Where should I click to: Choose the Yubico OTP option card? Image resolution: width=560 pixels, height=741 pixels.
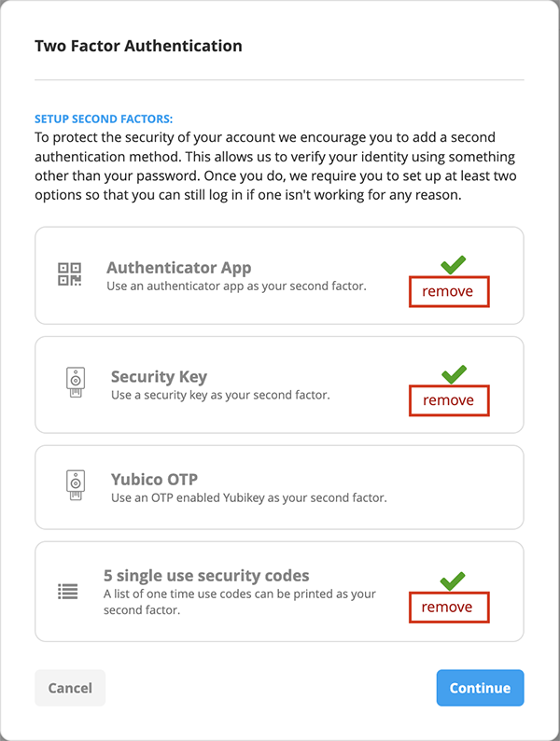tap(279, 487)
